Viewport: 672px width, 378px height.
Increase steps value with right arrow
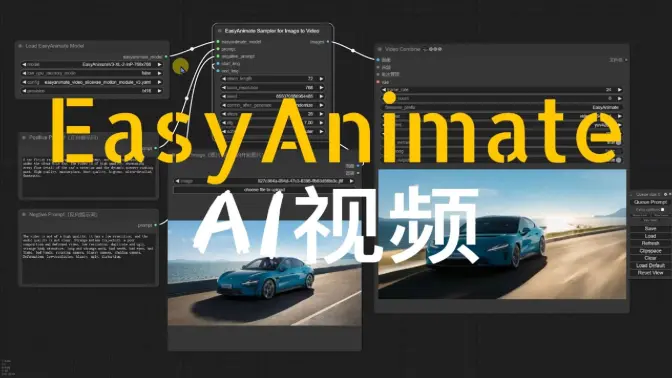[x=321, y=114]
